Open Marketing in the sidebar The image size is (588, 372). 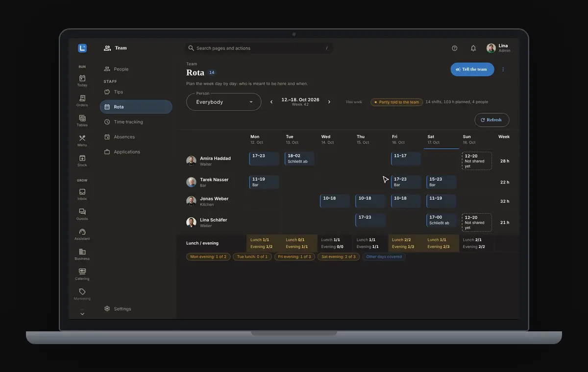click(82, 294)
